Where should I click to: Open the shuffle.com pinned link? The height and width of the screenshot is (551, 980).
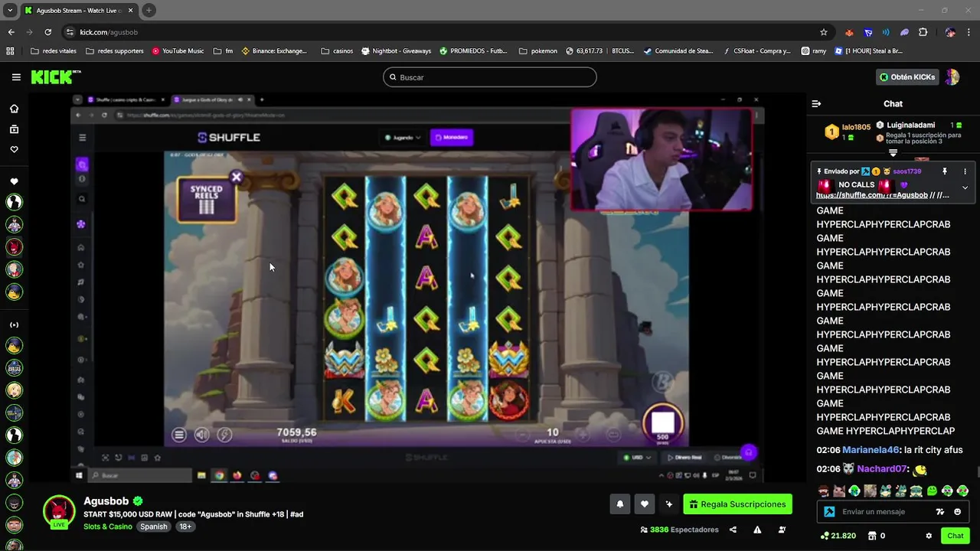872,195
